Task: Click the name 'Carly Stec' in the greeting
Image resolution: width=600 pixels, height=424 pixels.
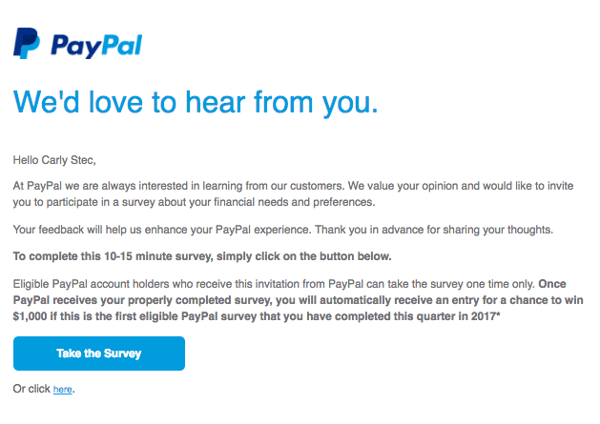Action: coord(73,159)
